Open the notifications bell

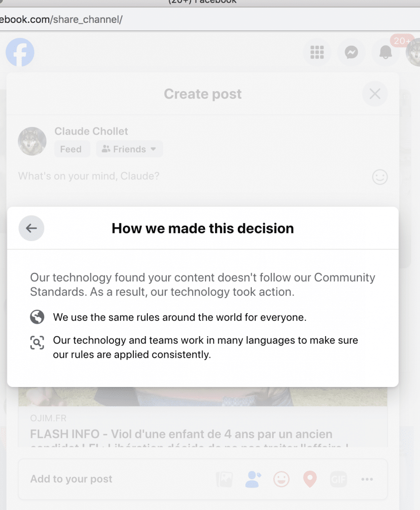click(386, 53)
